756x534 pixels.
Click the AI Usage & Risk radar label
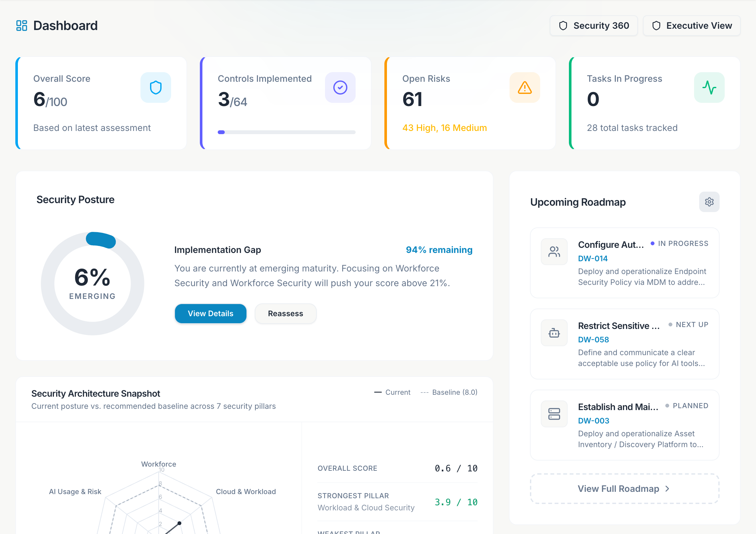coord(75,492)
